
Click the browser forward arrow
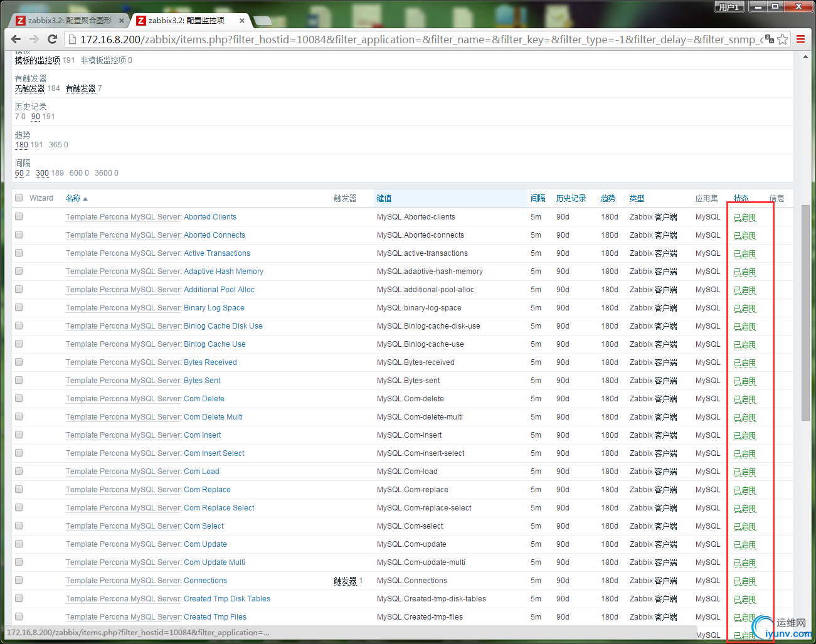[34, 39]
